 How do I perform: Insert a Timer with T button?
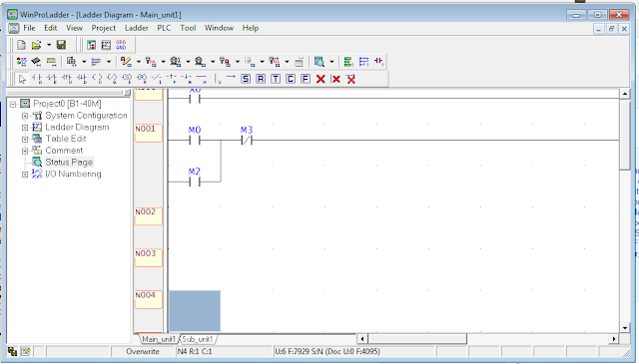(276, 79)
